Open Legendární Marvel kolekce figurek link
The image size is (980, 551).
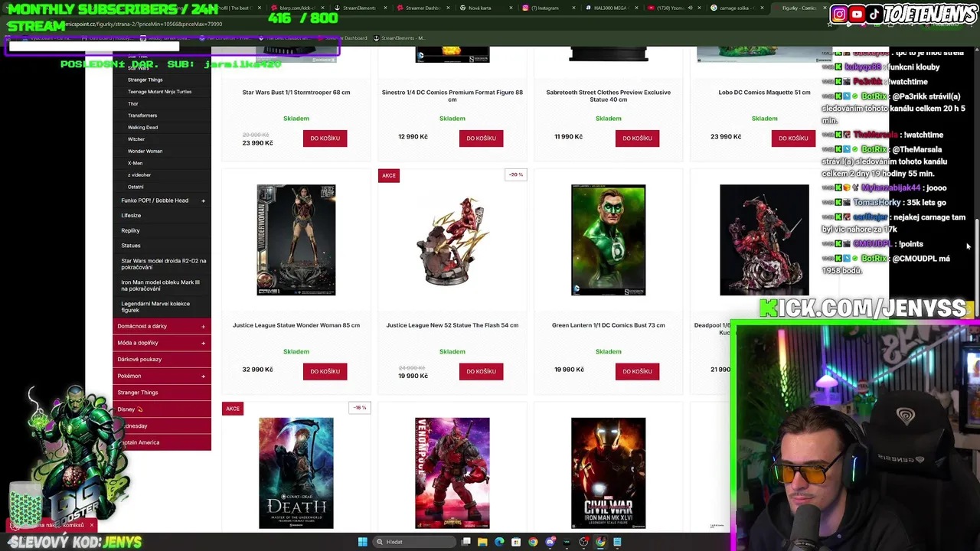[155, 307]
